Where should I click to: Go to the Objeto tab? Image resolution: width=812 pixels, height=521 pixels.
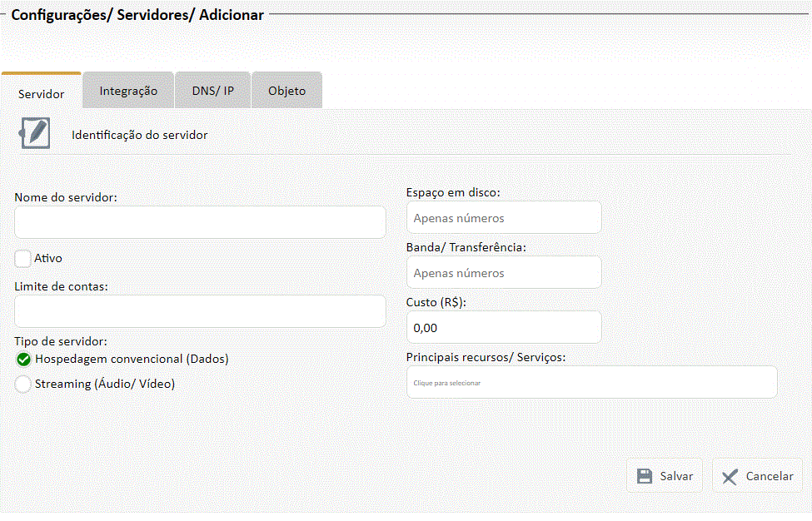tap(286, 91)
